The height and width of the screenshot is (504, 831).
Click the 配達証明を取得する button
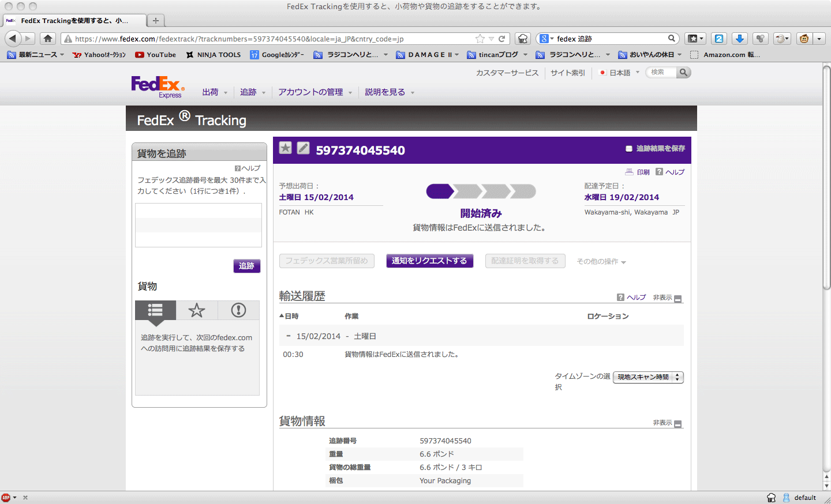coord(525,261)
